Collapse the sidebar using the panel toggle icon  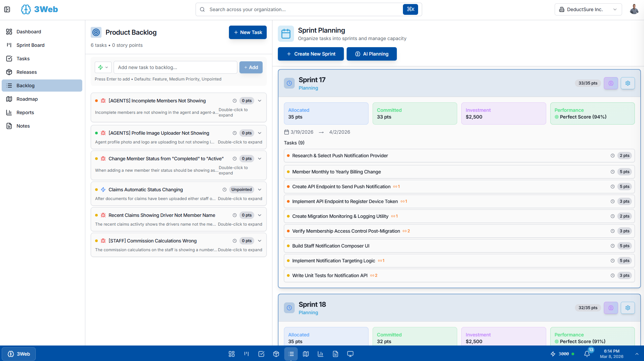7,9
